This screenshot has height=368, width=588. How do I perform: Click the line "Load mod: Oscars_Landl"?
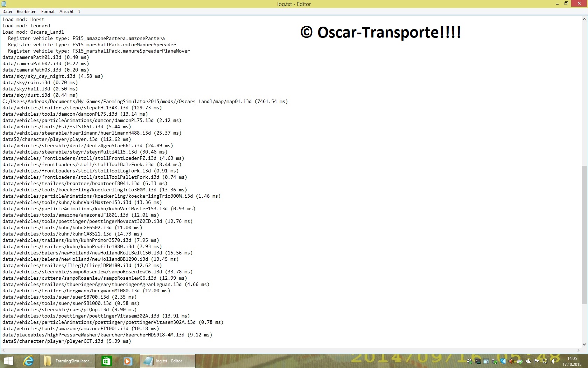coord(33,32)
